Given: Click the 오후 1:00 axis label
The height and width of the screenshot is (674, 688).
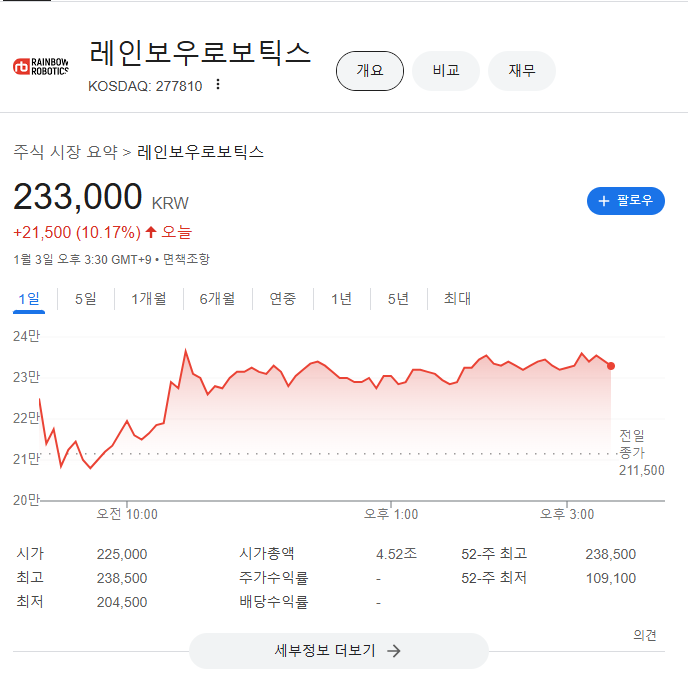Looking at the screenshot, I should (391, 514).
